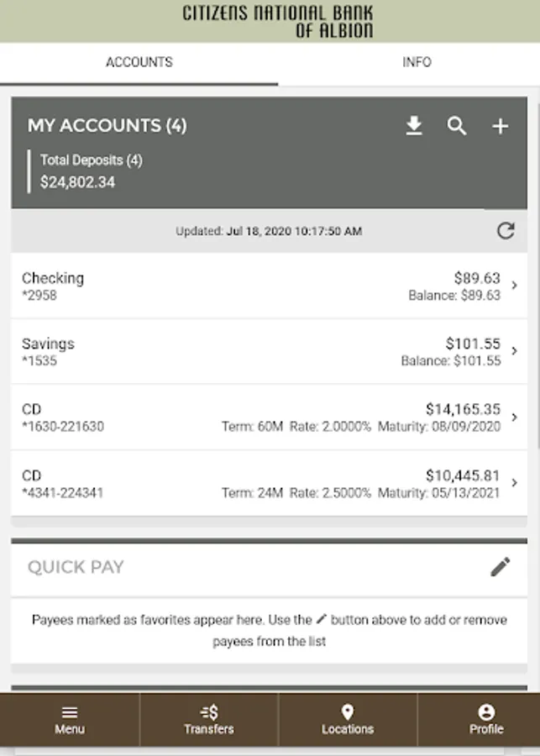Edit the Quick Pay payees list
Image resolution: width=540 pixels, height=756 pixels.
click(500, 567)
